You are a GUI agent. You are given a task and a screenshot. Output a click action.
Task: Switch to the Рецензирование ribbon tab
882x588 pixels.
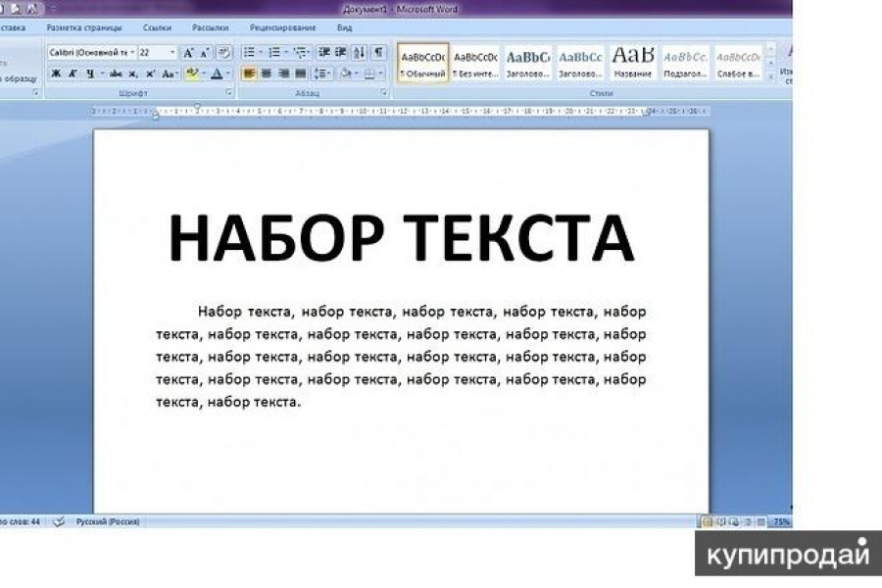(x=282, y=27)
